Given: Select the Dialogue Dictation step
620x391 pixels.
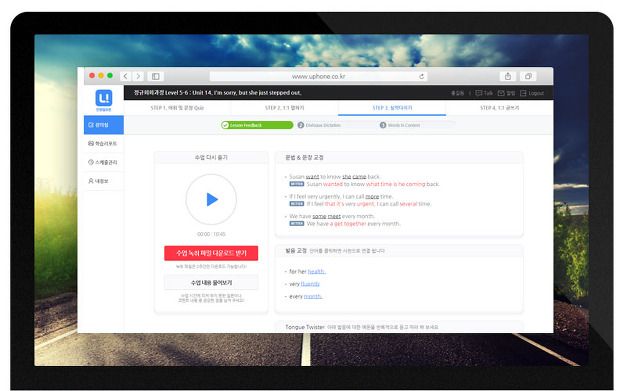Looking at the screenshot, I should (319, 125).
